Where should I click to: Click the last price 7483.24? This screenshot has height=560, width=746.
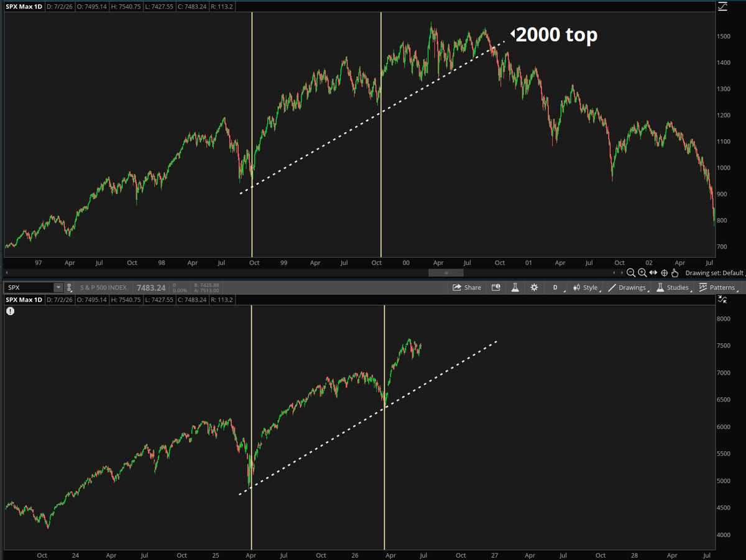click(151, 288)
